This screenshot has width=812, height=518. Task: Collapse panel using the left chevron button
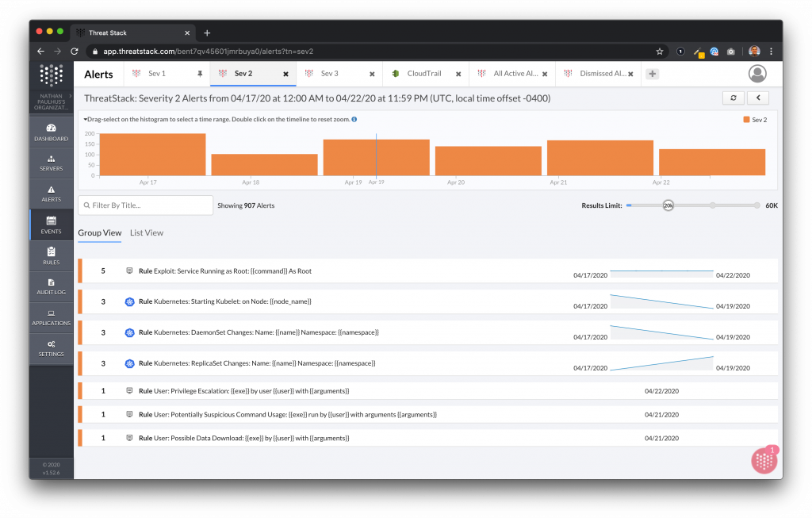(x=758, y=98)
